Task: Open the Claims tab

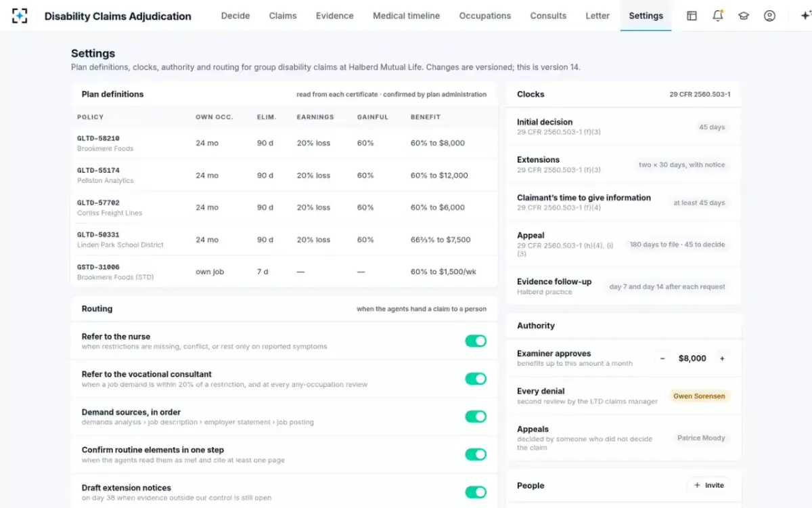Action: pos(283,16)
